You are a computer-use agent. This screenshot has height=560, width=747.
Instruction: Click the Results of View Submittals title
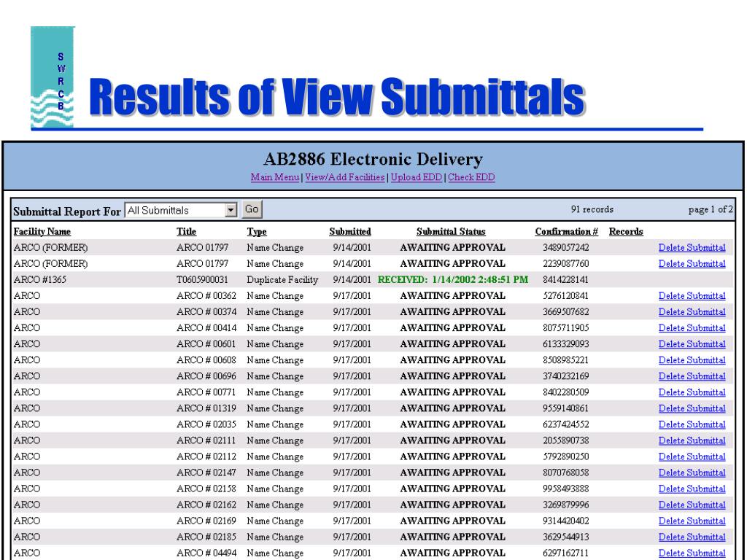[337, 97]
